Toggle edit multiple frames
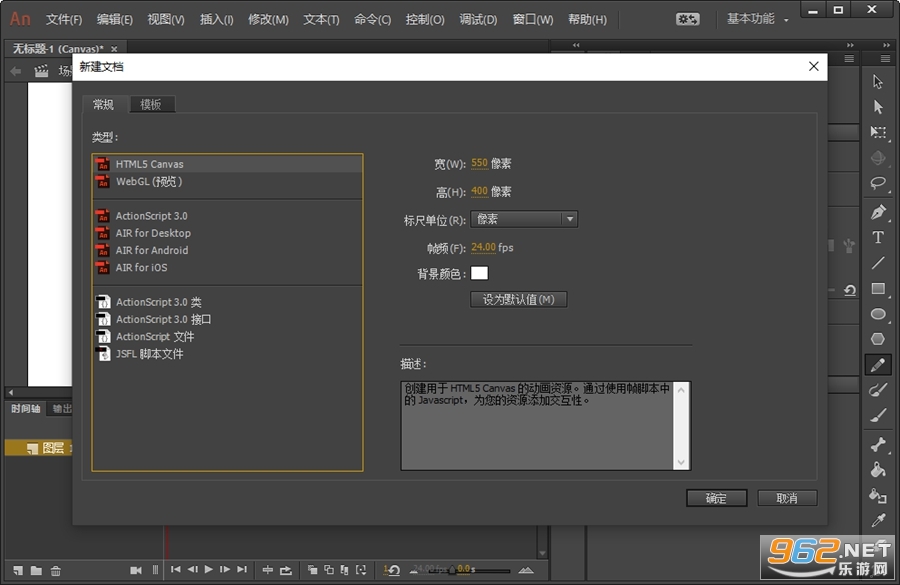This screenshot has height=585, width=900. (x=344, y=569)
